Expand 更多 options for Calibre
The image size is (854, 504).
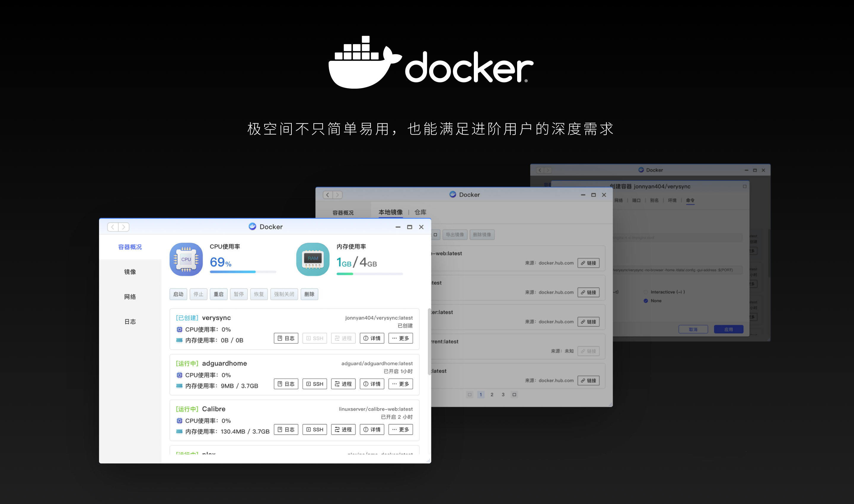[401, 429]
